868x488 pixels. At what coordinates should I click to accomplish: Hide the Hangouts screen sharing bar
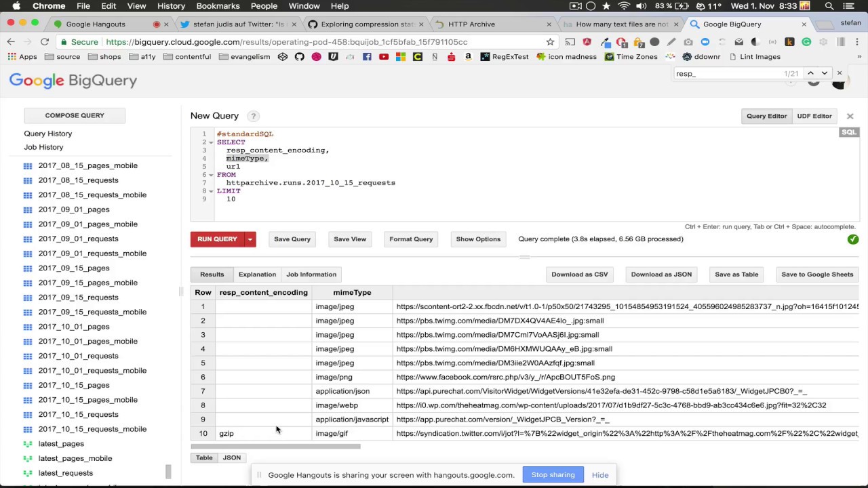(600, 475)
